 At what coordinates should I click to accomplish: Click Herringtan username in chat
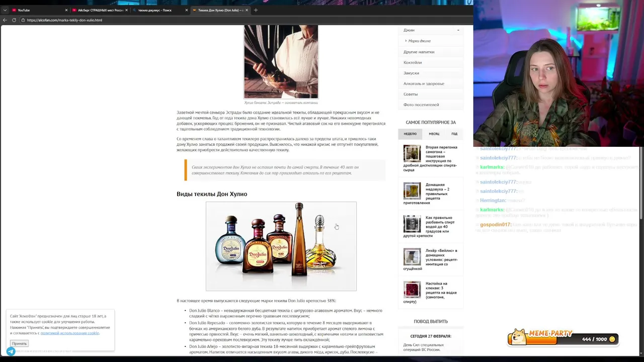[x=493, y=201]
